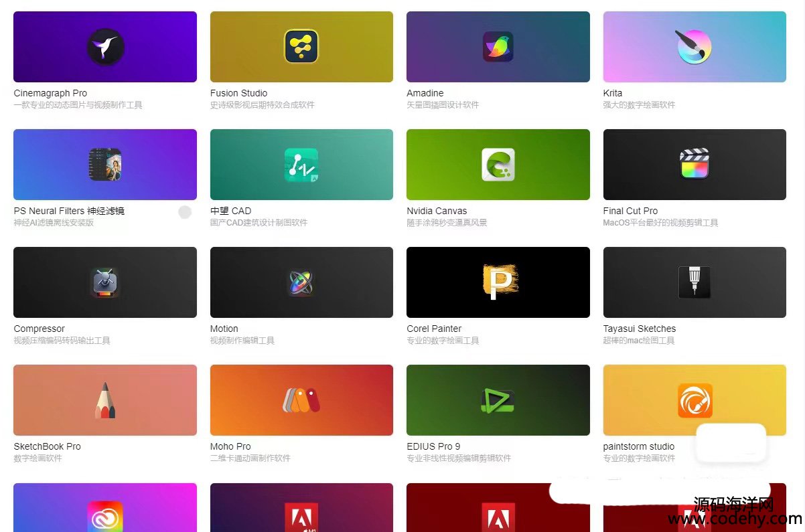
Task: Open the paintstorm studio title link
Action: click(639, 446)
